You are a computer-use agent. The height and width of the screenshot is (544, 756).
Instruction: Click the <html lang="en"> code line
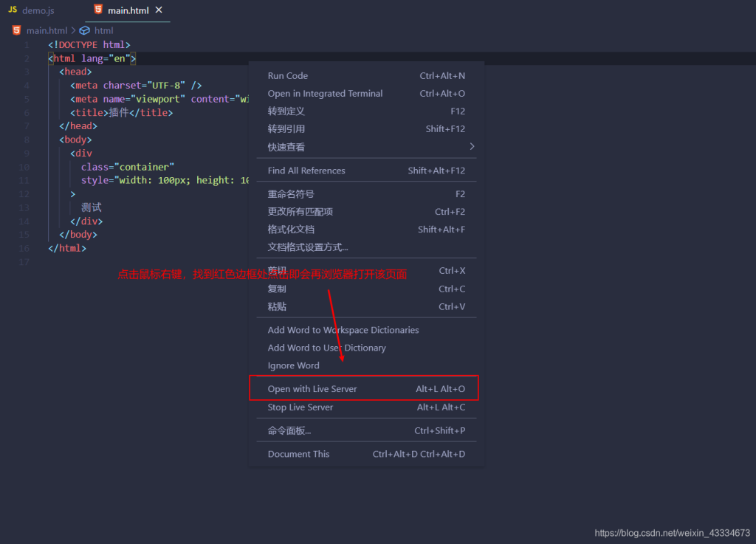(92, 58)
